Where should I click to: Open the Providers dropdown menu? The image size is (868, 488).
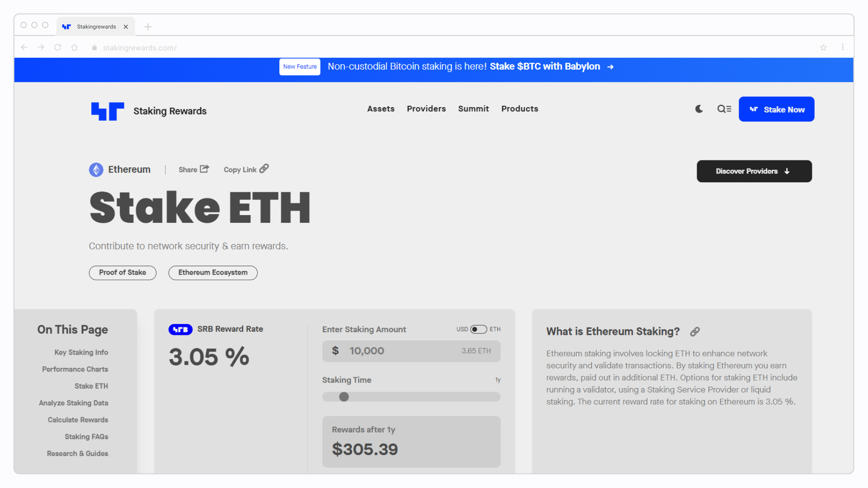click(426, 108)
